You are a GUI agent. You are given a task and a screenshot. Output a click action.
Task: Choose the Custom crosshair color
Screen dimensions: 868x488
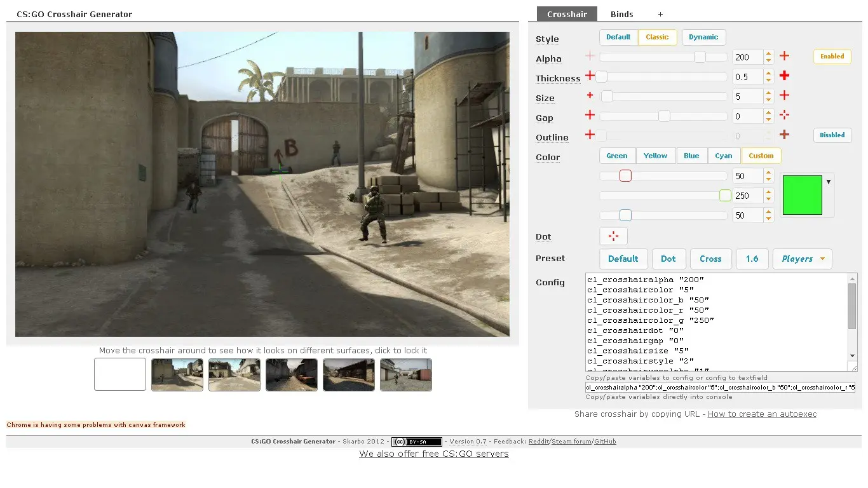pos(761,156)
